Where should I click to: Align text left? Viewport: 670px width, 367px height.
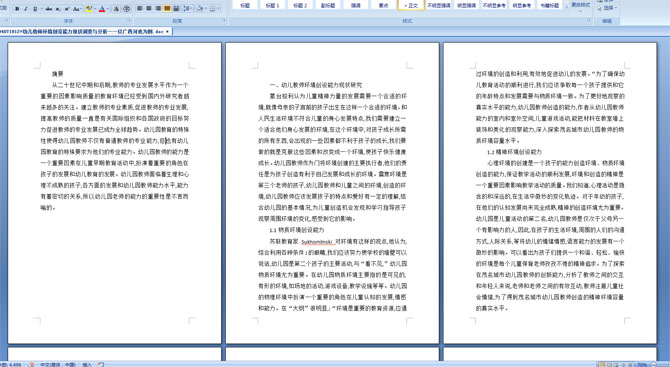pyautogui.click(x=139, y=8)
